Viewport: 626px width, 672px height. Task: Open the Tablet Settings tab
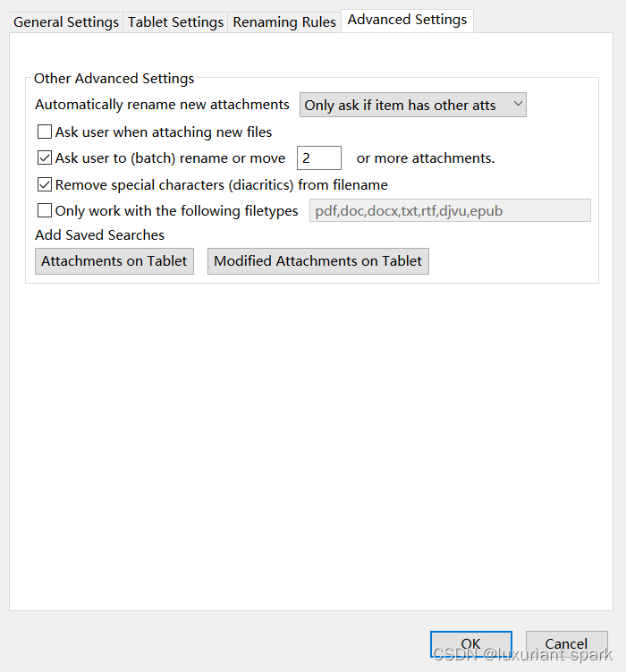175,21
